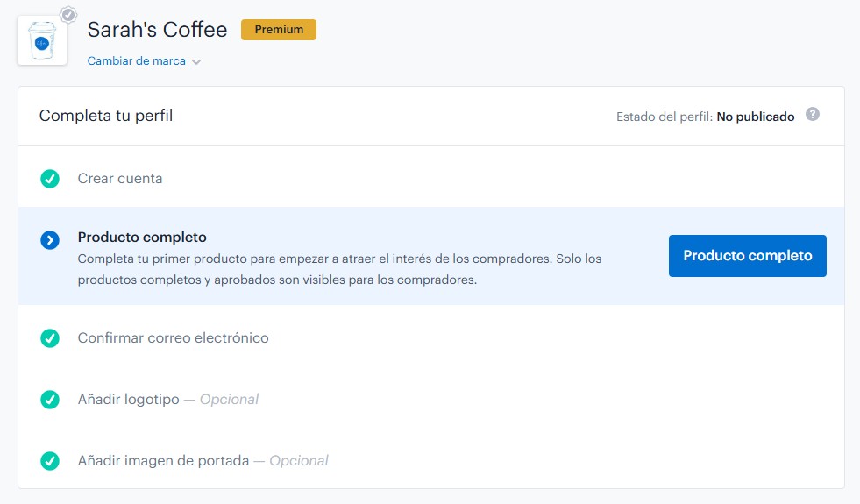Open the Añadir imagen de portada step
Screen dimensions: 860x504
[x=163, y=461]
